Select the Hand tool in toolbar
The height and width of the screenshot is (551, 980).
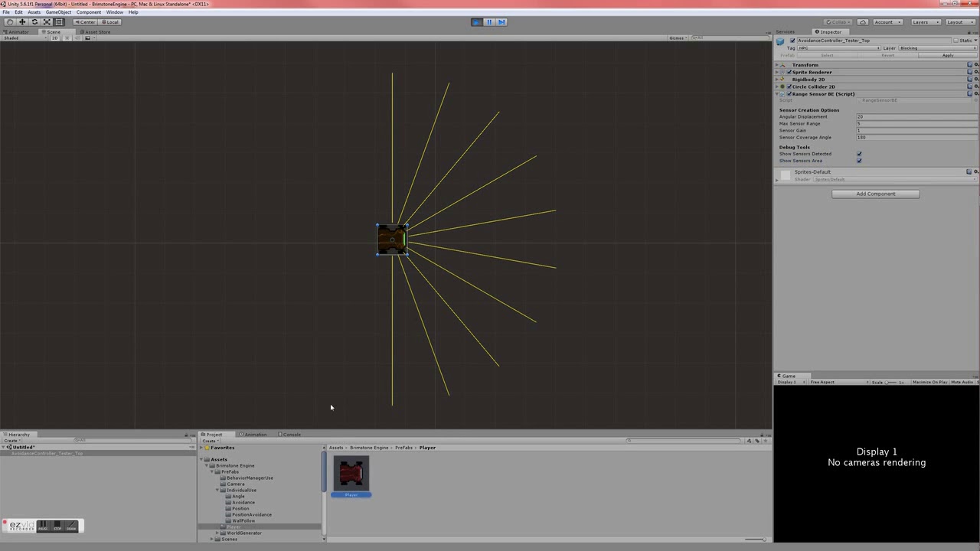pos(9,21)
